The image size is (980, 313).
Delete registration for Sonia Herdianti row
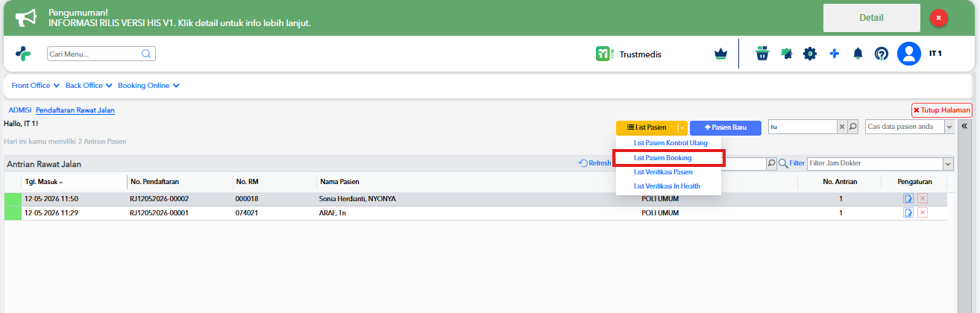click(923, 199)
